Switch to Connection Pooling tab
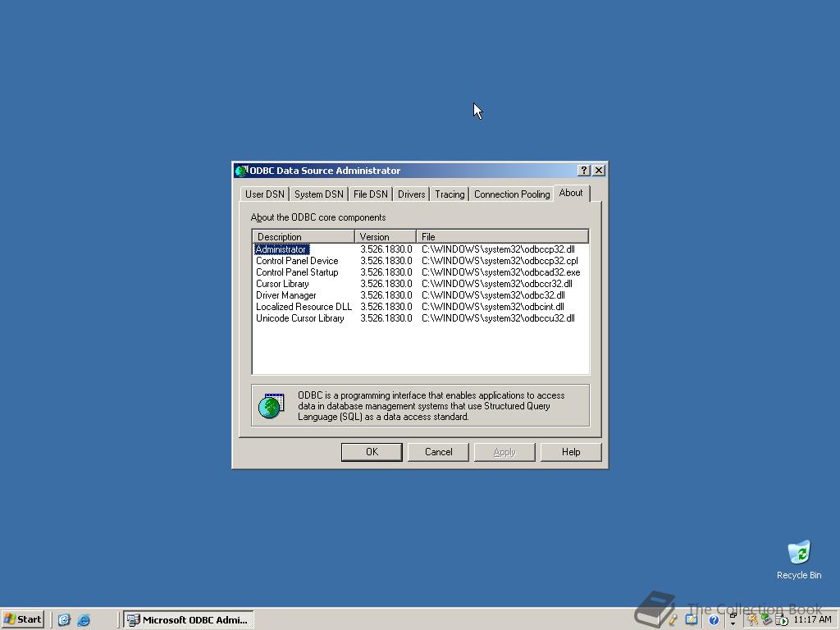Viewport: 840px width, 630px height. point(512,194)
